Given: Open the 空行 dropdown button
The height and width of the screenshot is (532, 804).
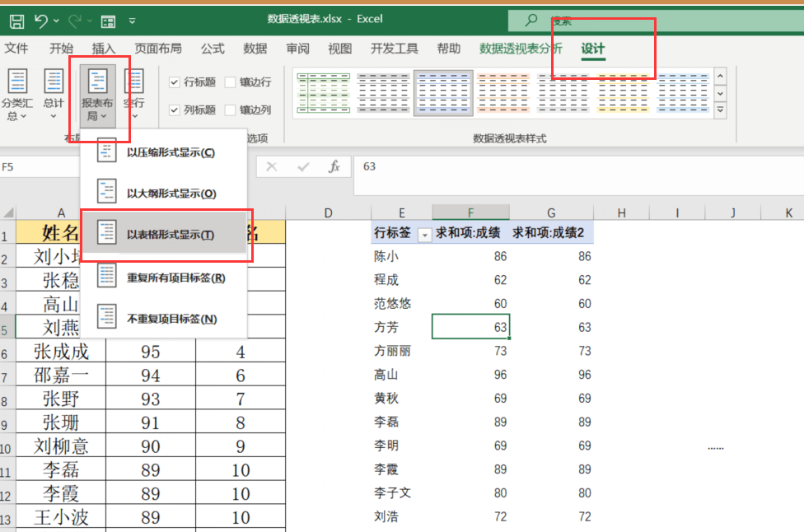Looking at the screenshot, I should click(x=133, y=96).
